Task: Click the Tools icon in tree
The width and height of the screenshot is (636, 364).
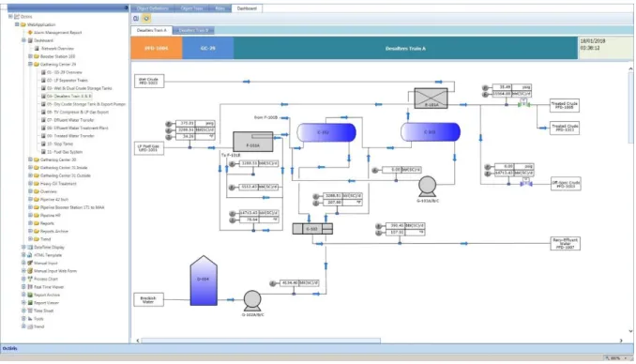Action: click(30, 319)
